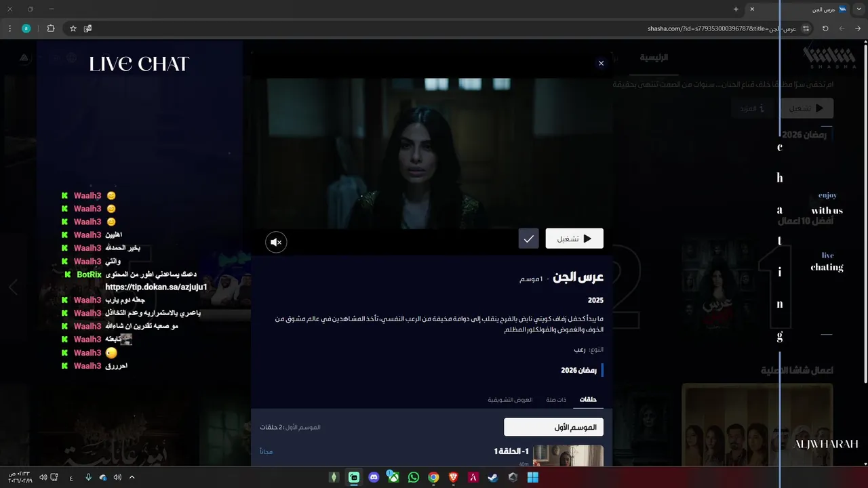868x488 pixels.
Task: Click the browser back arrow
Action: pos(858,28)
